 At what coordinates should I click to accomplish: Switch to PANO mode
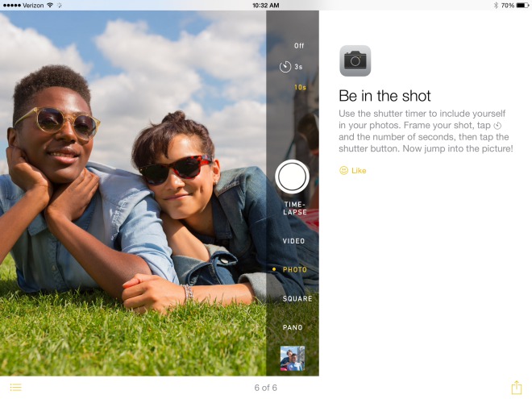click(293, 327)
